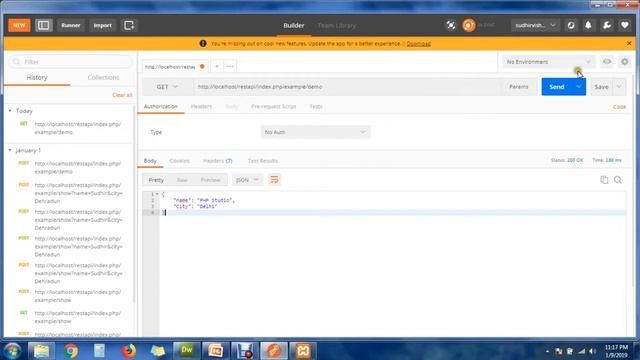The height and width of the screenshot is (360, 640).
Task: Open the Save options arrow
Action: click(x=619, y=87)
